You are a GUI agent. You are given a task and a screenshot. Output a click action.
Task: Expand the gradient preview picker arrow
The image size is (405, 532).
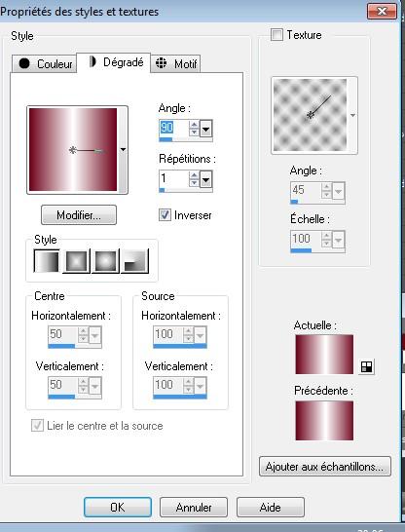point(123,150)
